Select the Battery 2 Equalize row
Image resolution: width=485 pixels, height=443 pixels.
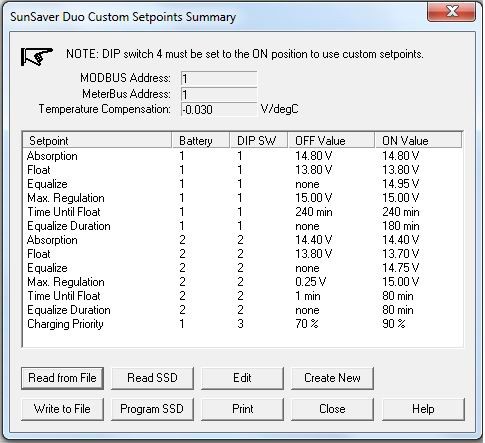(242, 268)
